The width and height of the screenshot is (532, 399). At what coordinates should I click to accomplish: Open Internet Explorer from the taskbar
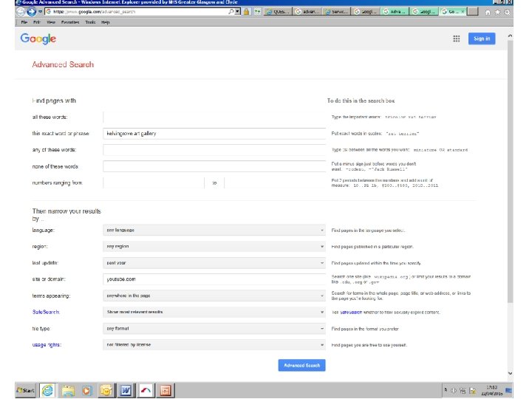47,391
